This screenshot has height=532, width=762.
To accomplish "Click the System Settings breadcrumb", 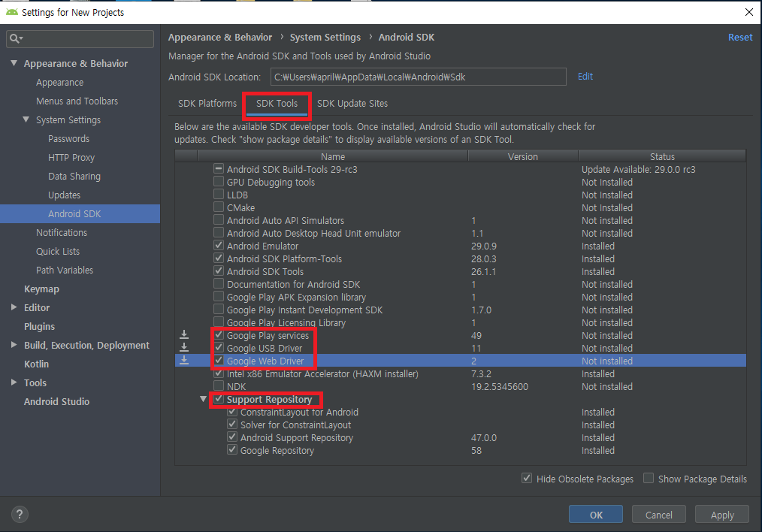I will tap(325, 38).
